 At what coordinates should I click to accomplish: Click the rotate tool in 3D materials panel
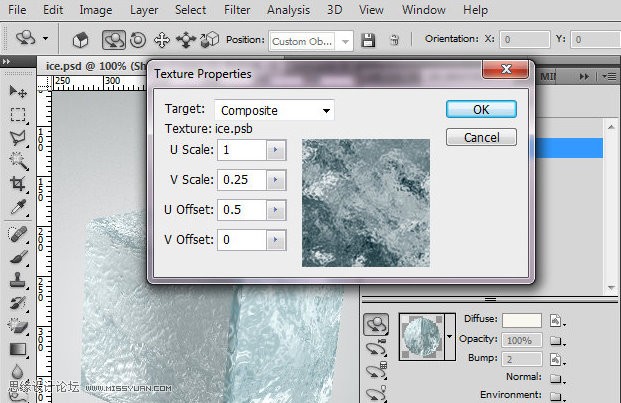(376, 325)
